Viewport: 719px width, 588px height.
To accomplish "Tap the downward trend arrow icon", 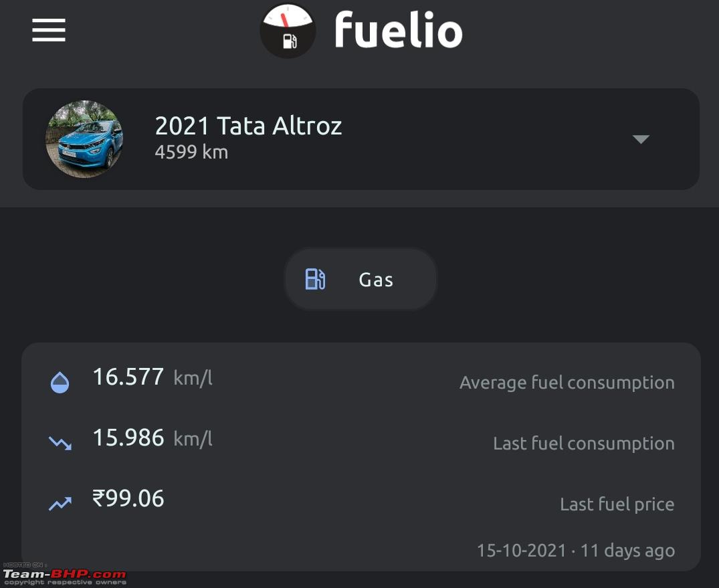I will tap(60, 443).
